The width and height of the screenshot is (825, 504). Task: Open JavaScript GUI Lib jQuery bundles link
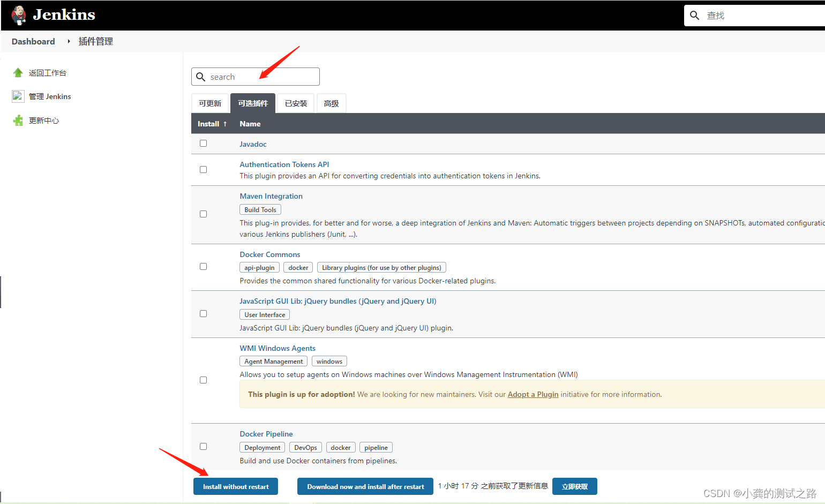[x=338, y=301]
